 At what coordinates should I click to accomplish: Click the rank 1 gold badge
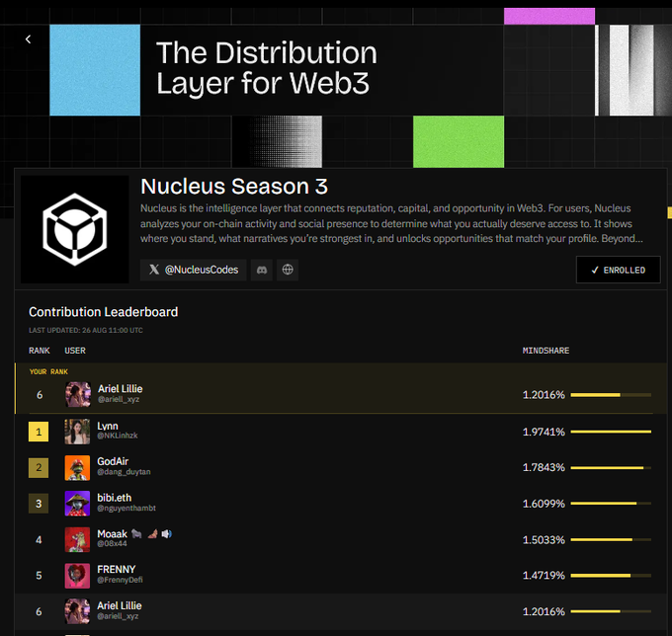click(39, 432)
